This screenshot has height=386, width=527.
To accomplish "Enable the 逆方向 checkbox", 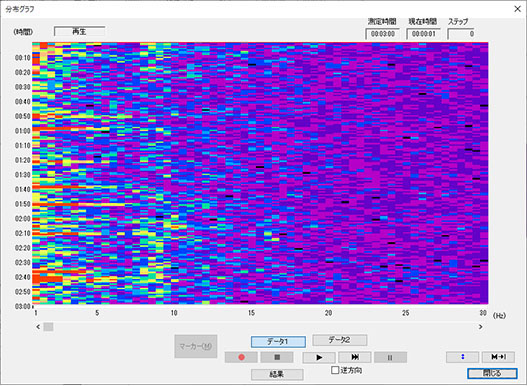I will 335,370.
